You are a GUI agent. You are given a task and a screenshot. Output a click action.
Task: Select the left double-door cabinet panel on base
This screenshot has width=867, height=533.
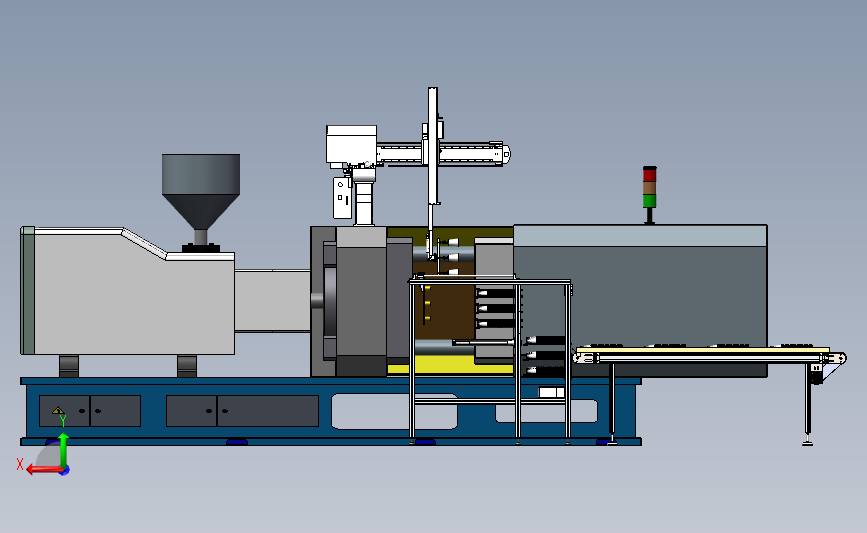tap(90, 411)
